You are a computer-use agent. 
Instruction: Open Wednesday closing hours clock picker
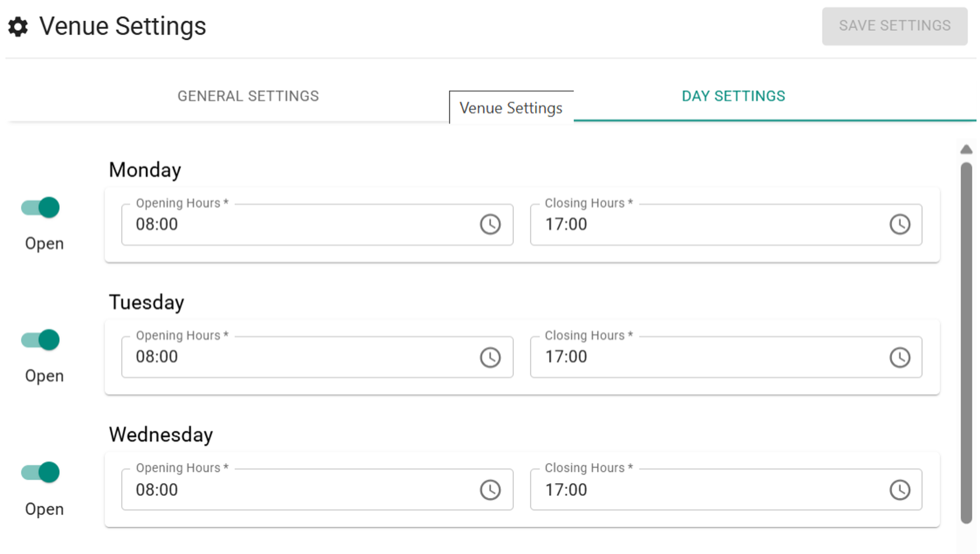point(899,490)
